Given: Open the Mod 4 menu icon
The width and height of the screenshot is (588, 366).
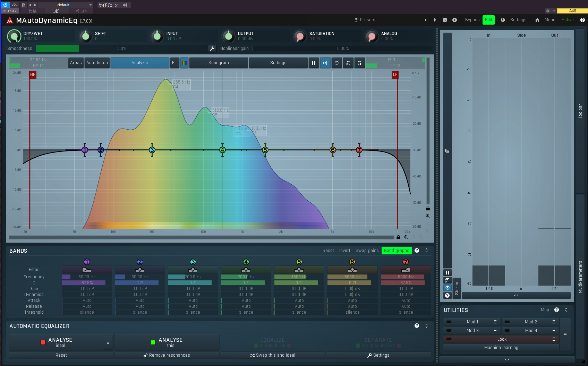Looking at the screenshot, I should pyautogui.click(x=554, y=331).
